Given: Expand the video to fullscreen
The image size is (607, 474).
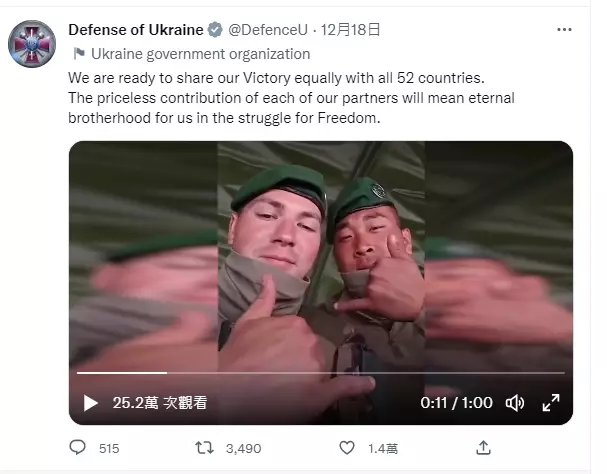Looking at the screenshot, I should [550, 403].
